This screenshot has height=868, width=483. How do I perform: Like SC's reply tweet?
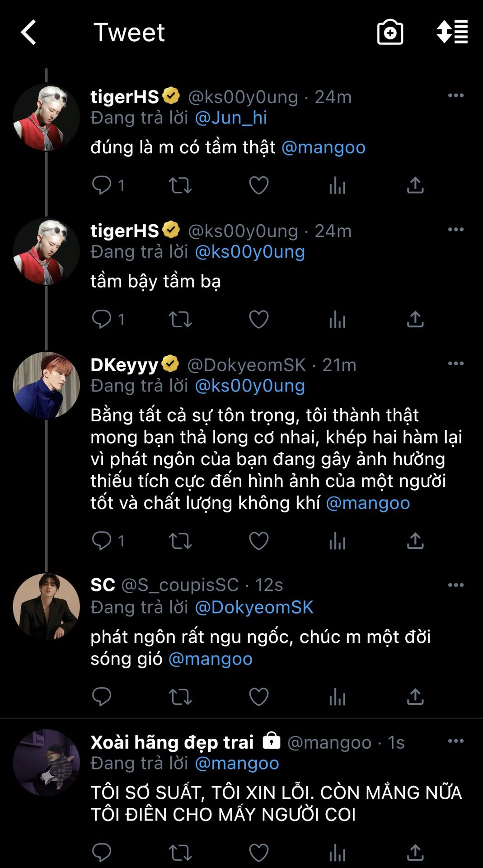(258, 697)
